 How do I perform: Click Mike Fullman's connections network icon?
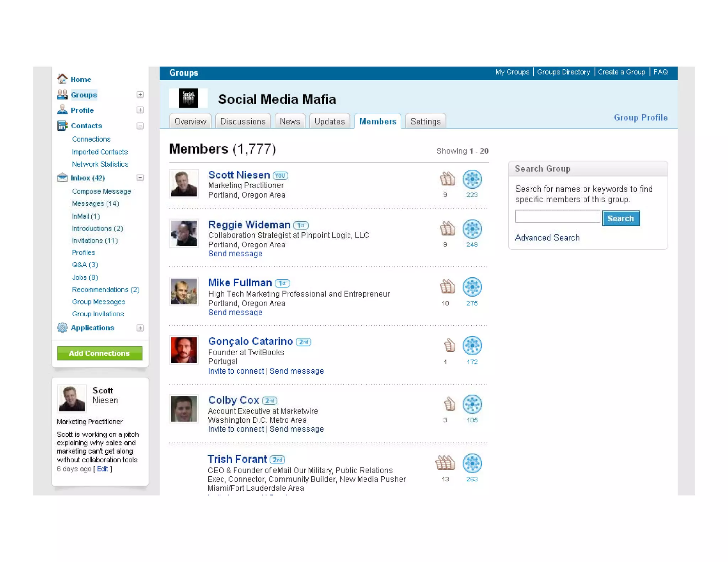[x=472, y=287]
